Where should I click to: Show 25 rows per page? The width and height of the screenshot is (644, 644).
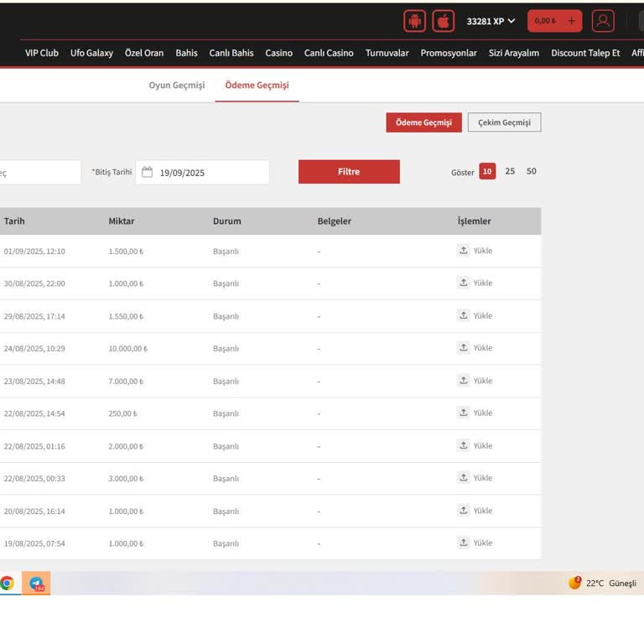pos(510,172)
